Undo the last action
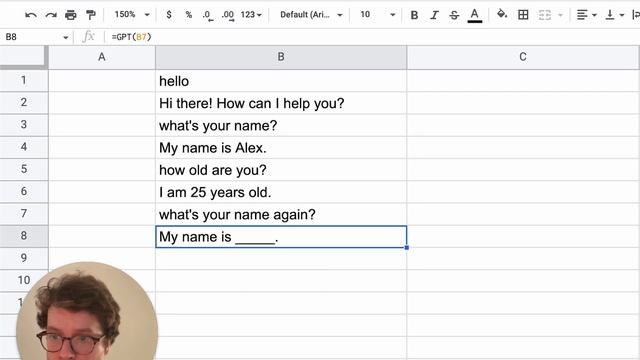 pyautogui.click(x=31, y=15)
